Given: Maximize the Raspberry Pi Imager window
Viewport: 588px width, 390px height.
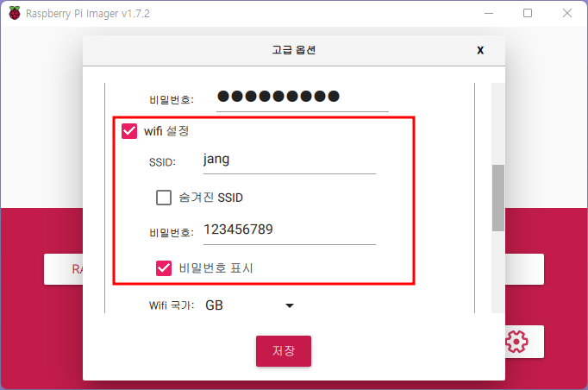Looking at the screenshot, I should [528, 13].
